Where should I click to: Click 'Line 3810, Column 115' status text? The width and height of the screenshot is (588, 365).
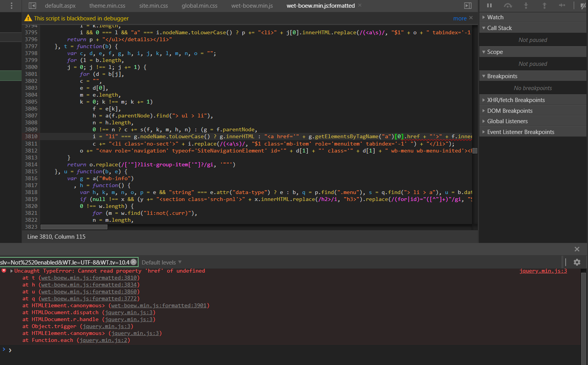pos(56,237)
